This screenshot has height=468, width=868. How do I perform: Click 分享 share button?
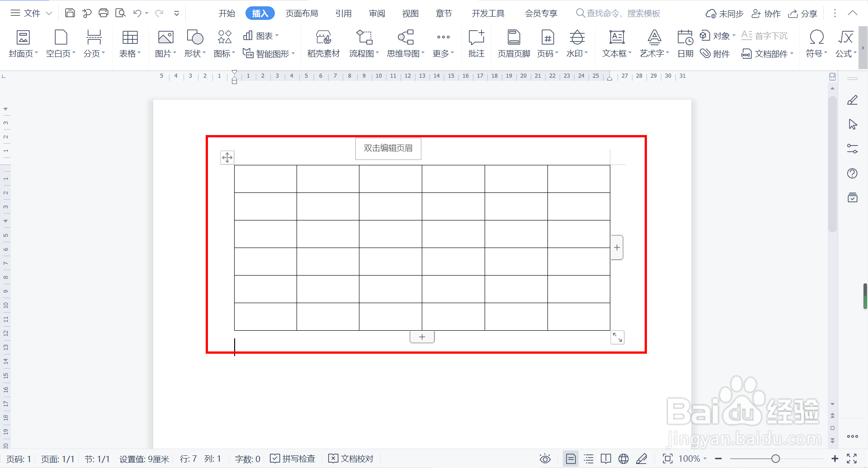click(803, 14)
